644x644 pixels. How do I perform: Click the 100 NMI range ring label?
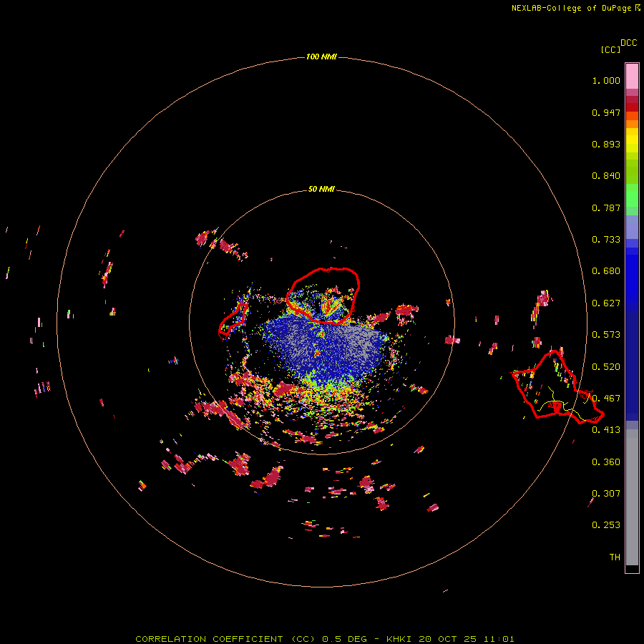pos(321,57)
